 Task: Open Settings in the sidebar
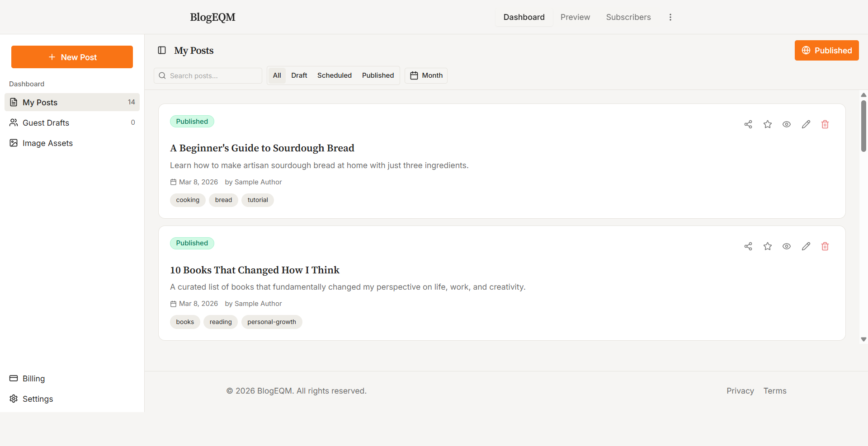(72, 399)
